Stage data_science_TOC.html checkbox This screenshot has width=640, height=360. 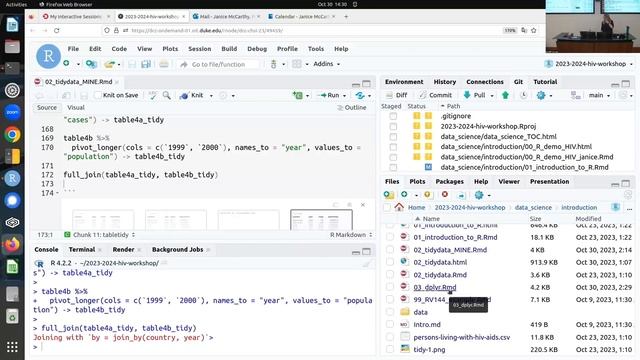tap(393, 137)
